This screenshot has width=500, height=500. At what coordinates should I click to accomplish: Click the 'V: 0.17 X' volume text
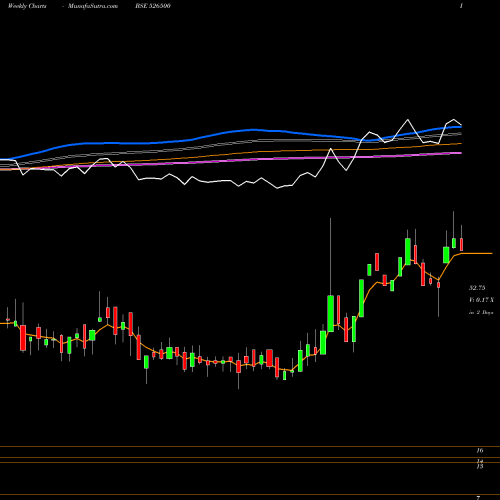coord(481,300)
